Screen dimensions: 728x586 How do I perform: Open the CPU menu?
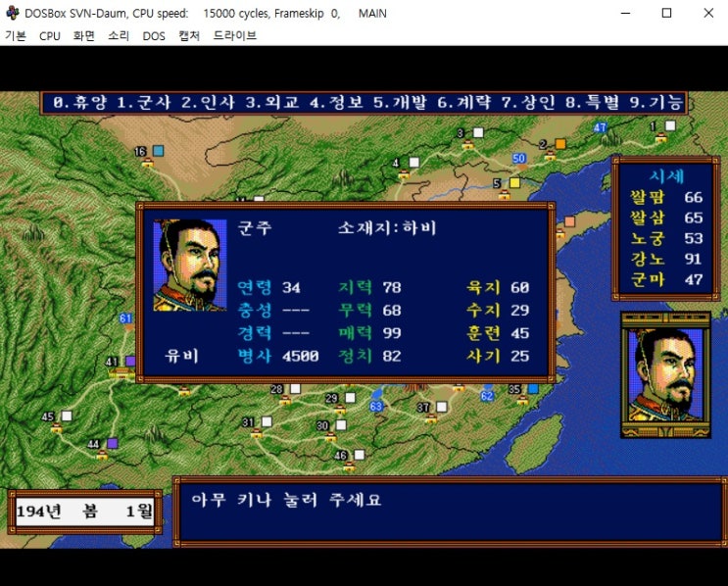[x=50, y=35]
